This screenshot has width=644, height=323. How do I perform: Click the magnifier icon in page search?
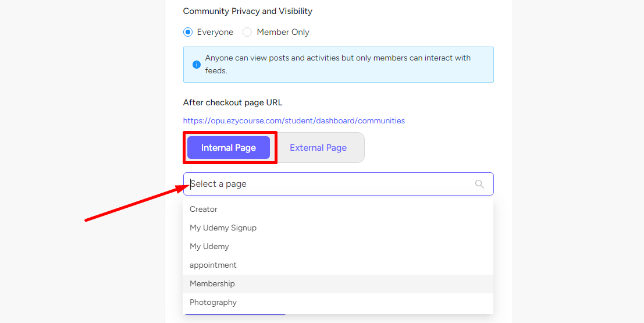pos(479,184)
